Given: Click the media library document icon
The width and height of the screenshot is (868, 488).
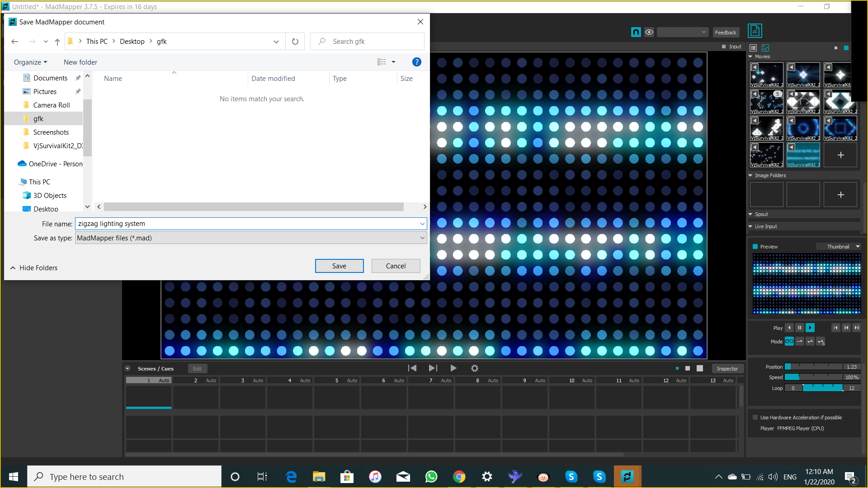Looking at the screenshot, I should [x=755, y=31].
